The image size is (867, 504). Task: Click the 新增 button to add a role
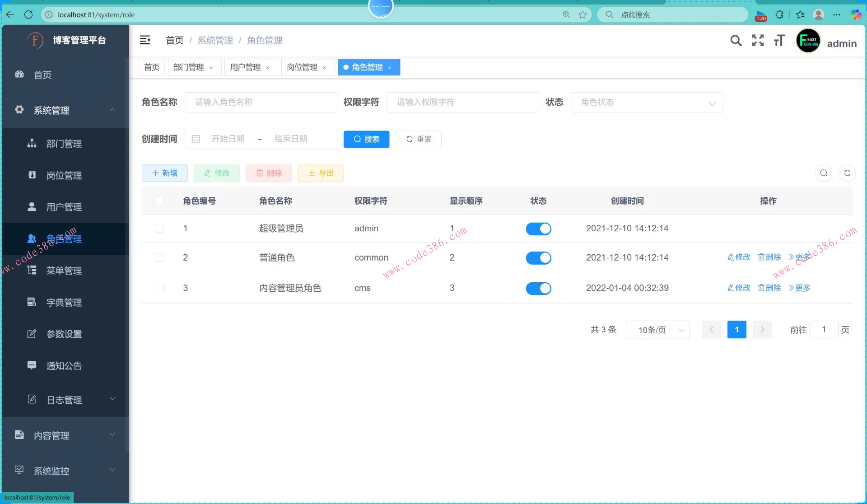pyautogui.click(x=164, y=173)
